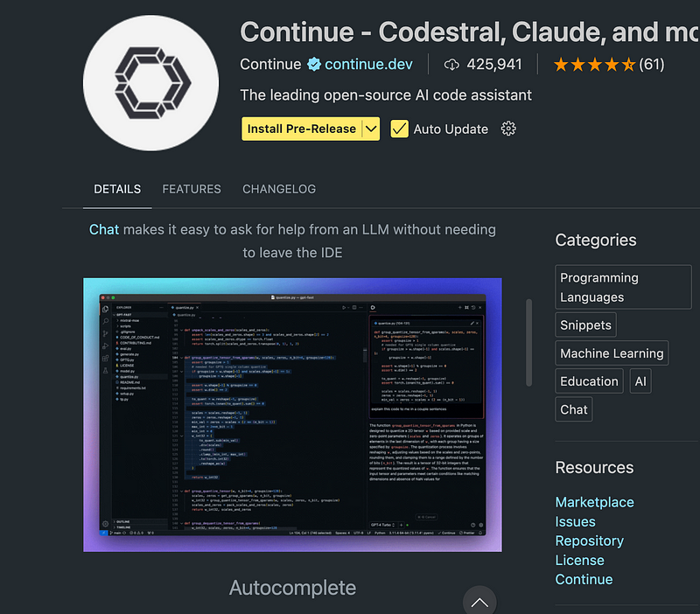The width and height of the screenshot is (700, 614).
Task: Click the Install Pre-Release button
Action: click(x=301, y=129)
